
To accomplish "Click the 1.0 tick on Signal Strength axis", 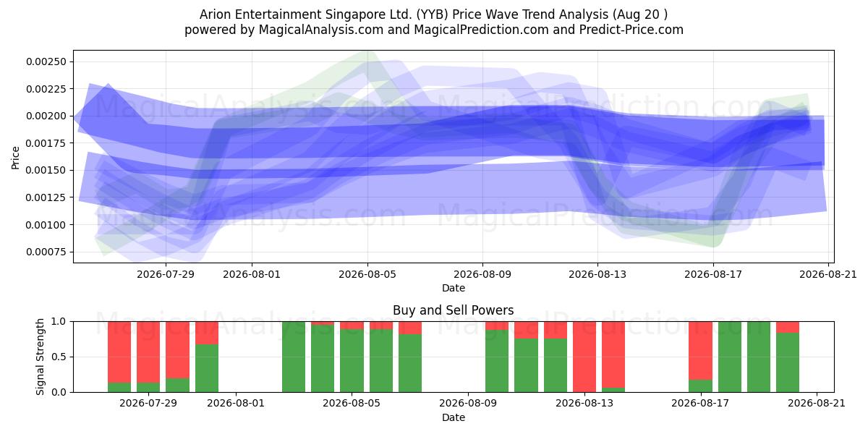I will (x=60, y=321).
